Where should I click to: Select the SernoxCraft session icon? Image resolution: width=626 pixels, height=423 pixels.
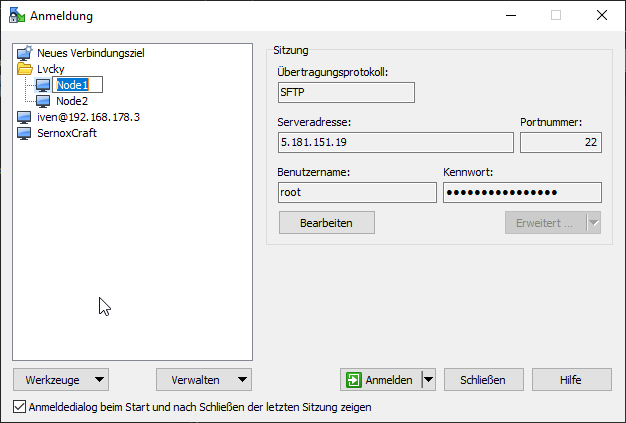point(25,133)
